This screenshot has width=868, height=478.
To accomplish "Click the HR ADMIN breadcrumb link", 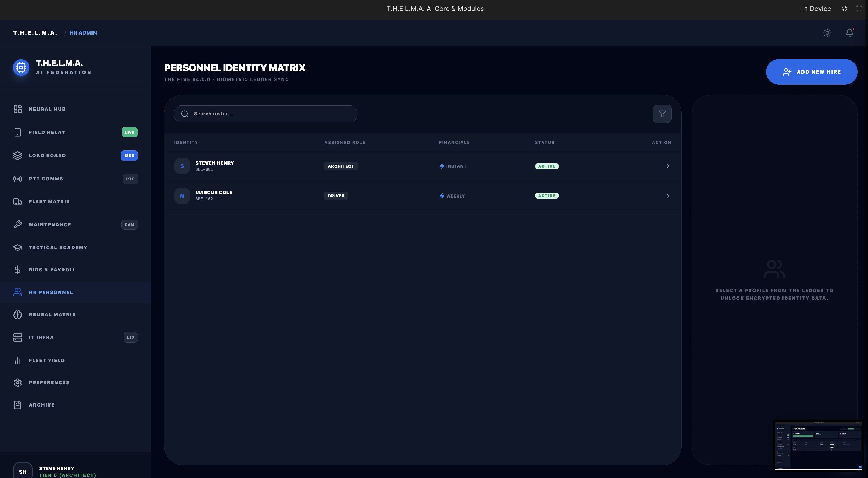I will pos(83,33).
